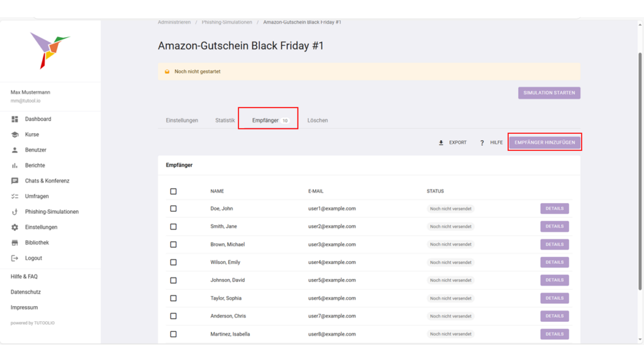
Task: Switch to the Einstellungen tab
Action: (182, 120)
